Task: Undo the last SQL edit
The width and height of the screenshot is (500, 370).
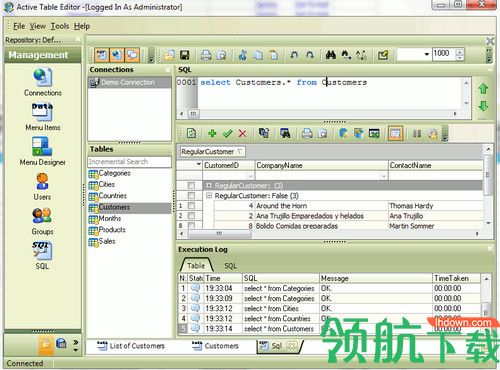Action: pos(294,55)
